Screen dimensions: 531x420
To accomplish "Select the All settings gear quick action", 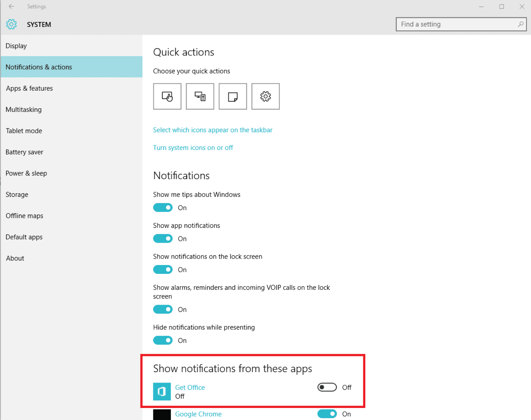I will point(265,96).
